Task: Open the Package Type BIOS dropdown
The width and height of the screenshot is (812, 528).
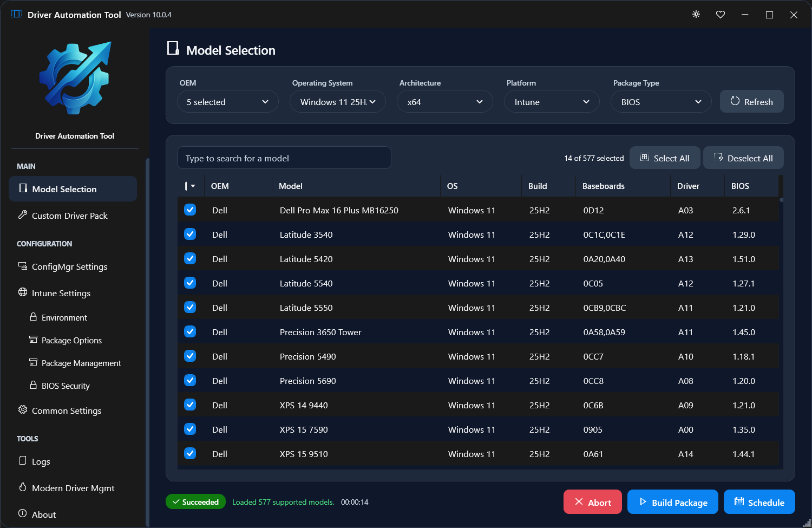Action: (x=661, y=102)
